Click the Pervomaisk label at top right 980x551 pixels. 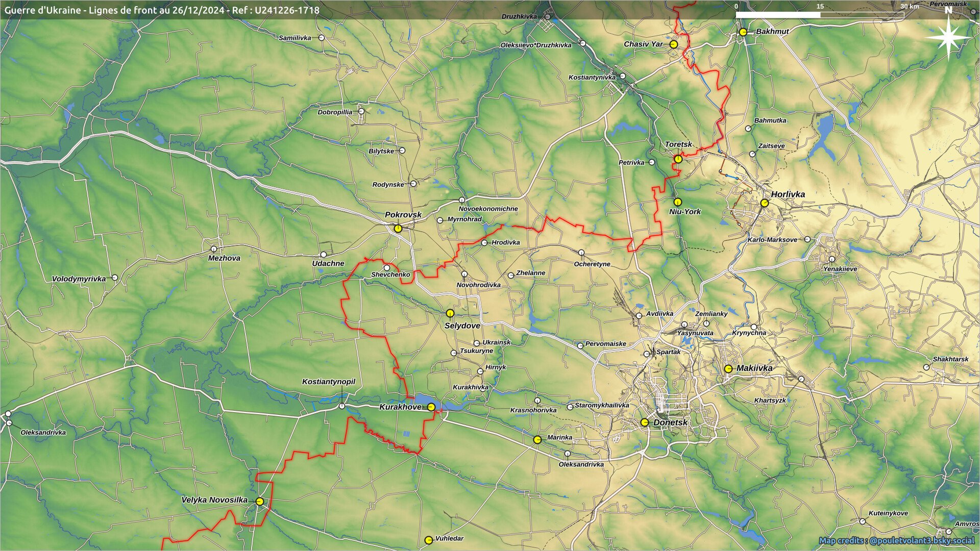click(948, 4)
